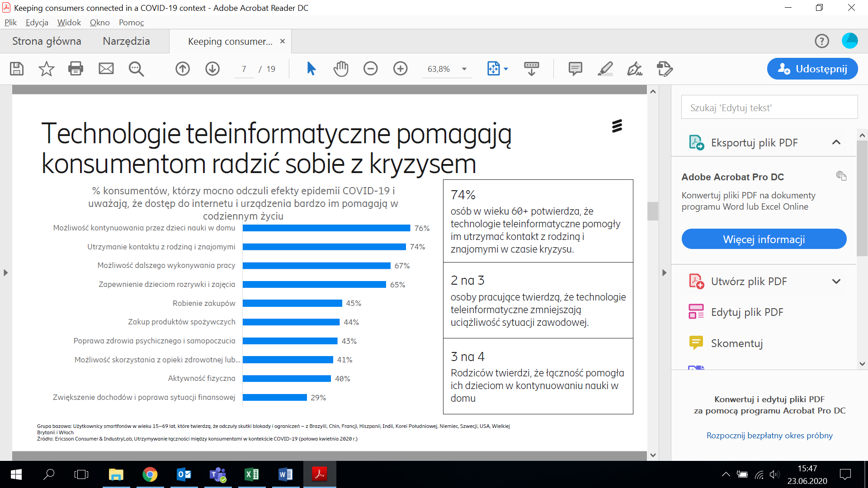868x488 pixels.
Task: Show the left navigation pane arrow
Action: (5, 273)
